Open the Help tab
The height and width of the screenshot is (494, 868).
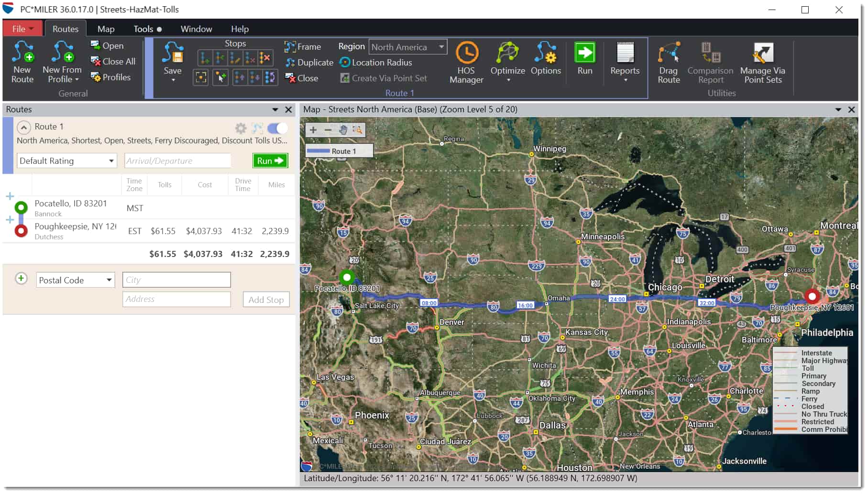(241, 29)
